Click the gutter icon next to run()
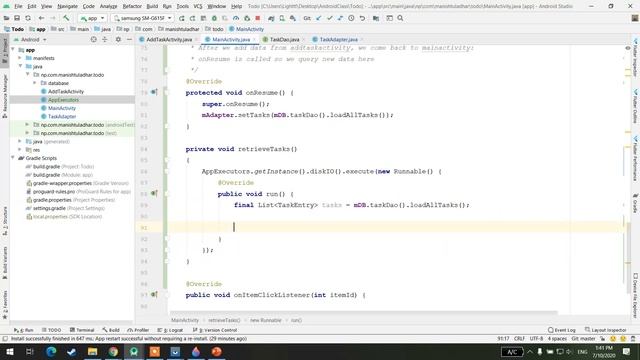Screen dimensions: 640x360 (154, 193)
